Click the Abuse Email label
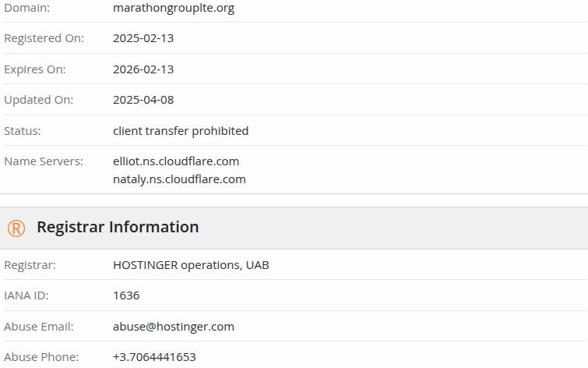 pos(39,327)
